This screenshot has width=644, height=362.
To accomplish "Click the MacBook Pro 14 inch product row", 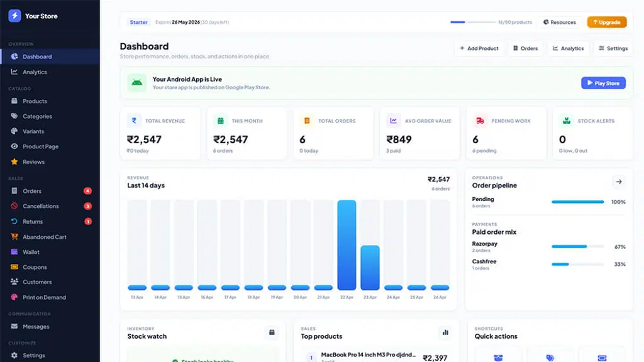I will click(x=376, y=356).
